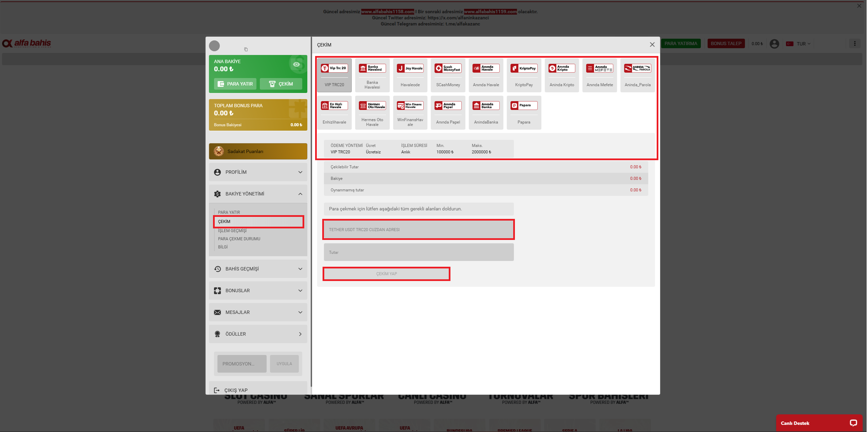This screenshot has width=868, height=432.
Task: Select the Anında Papel withdrawal method
Action: [448, 113]
